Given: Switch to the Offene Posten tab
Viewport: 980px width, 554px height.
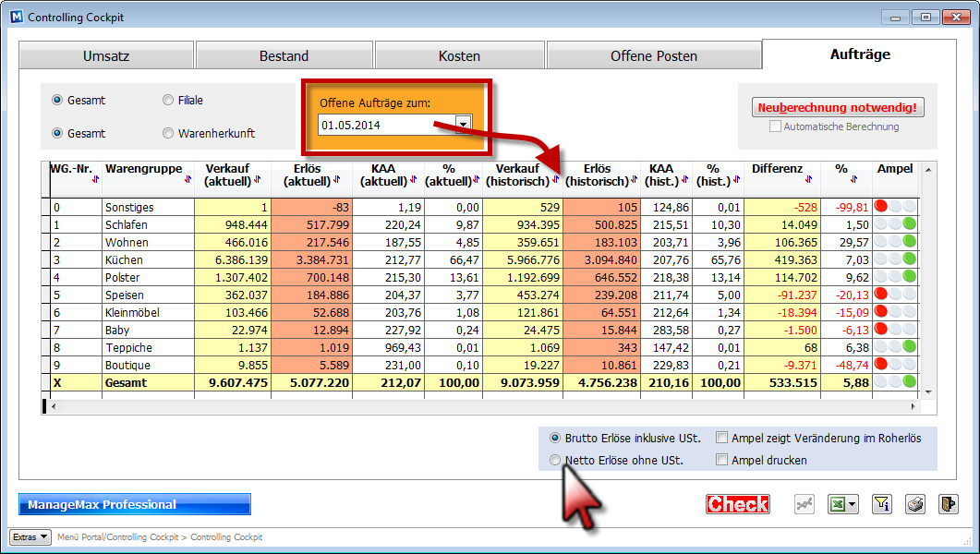Looking at the screenshot, I should pyautogui.click(x=654, y=55).
